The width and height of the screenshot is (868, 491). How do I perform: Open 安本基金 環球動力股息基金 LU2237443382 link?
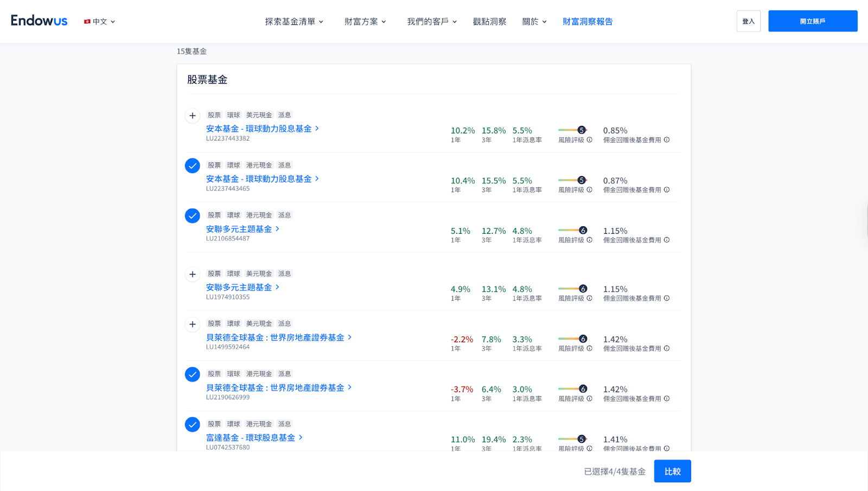click(x=263, y=129)
